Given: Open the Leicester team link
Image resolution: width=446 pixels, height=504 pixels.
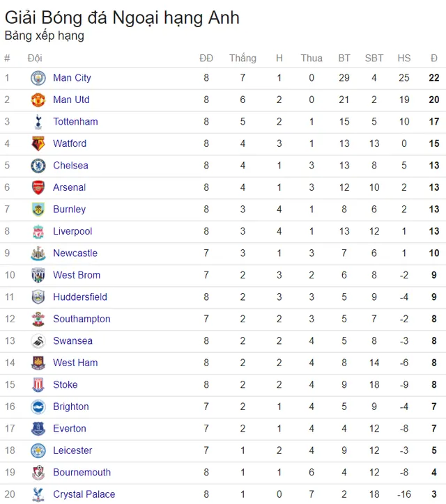Looking at the screenshot, I should coord(72,450).
